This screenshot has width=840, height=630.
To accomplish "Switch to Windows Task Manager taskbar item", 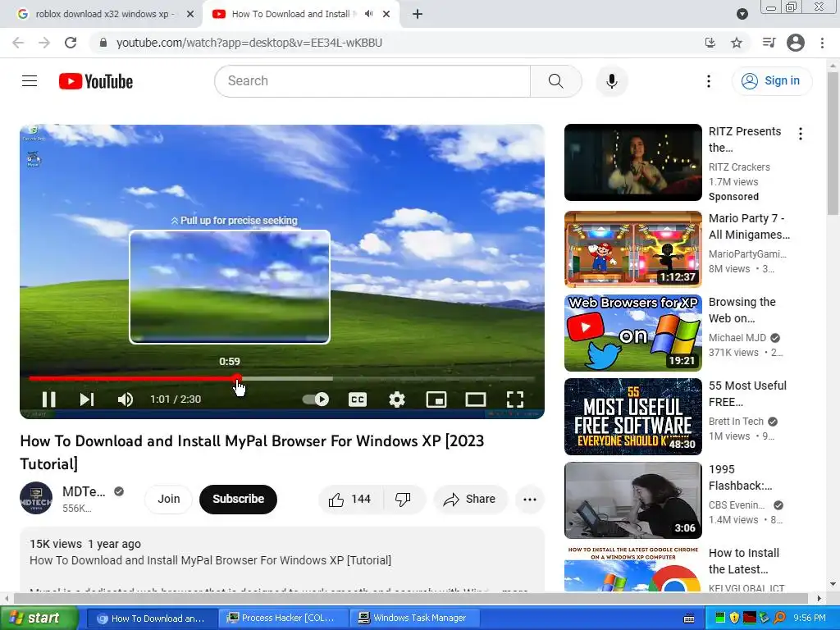I will pyautogui.click(x=415, y=618).
